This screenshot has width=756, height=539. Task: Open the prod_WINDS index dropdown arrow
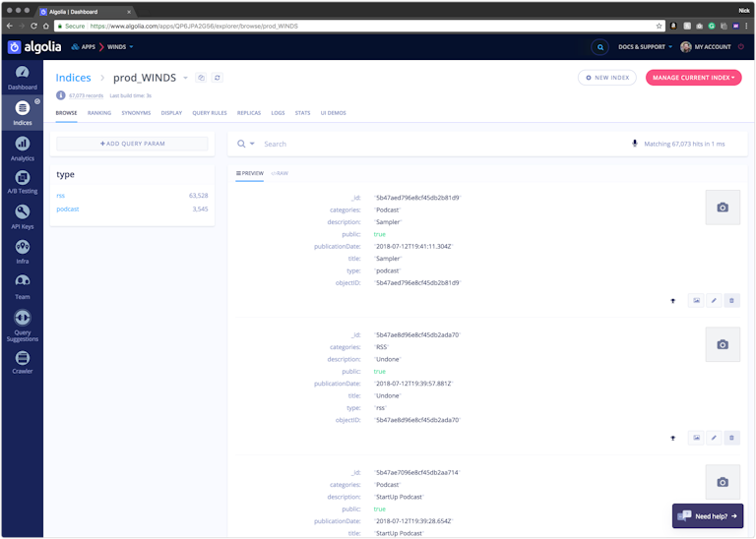186,78
